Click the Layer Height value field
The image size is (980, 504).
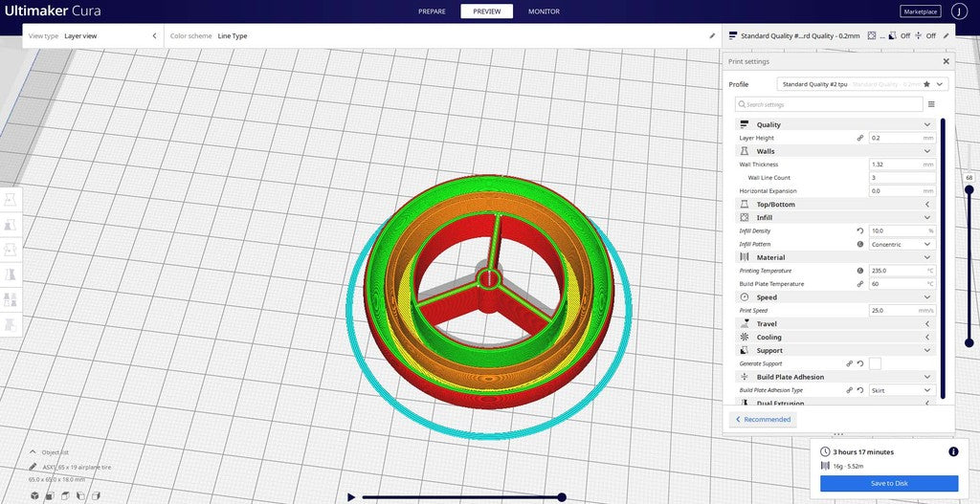902,138
